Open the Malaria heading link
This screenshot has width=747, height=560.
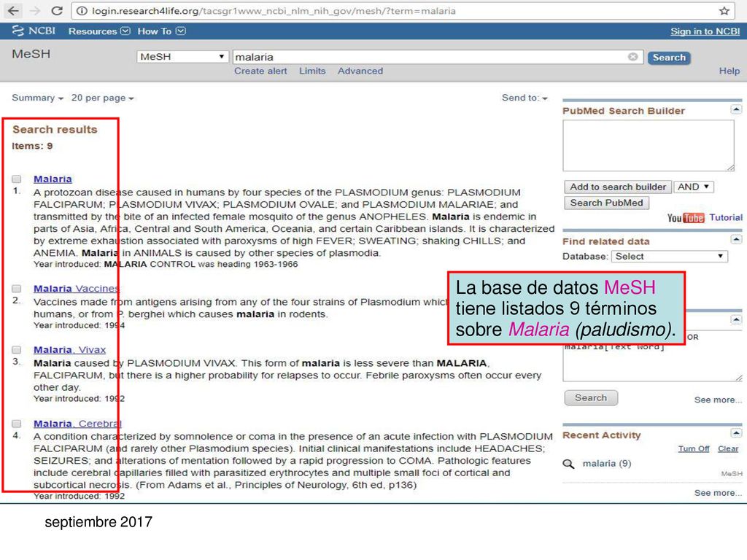(x=53, y=179)
